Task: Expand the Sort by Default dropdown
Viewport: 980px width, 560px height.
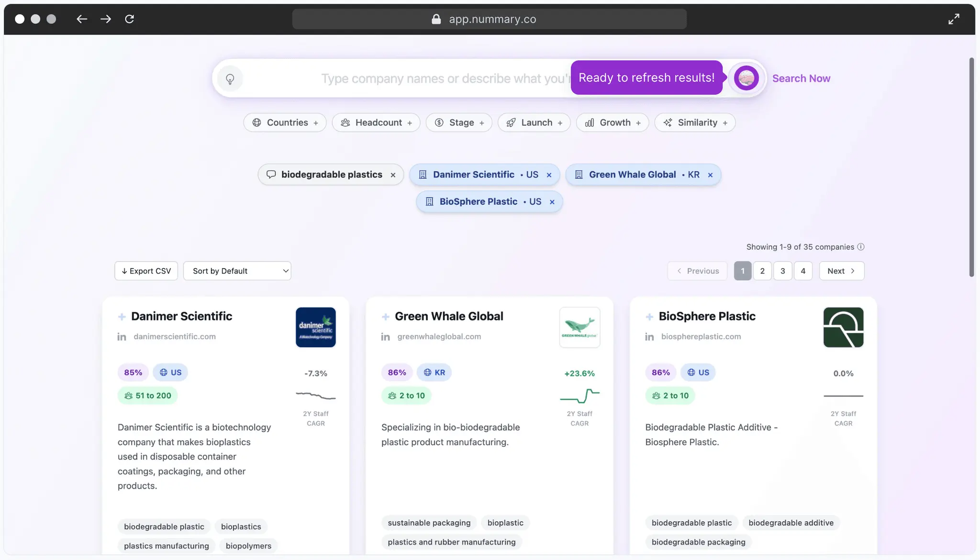Action: [x=237, y=271]
